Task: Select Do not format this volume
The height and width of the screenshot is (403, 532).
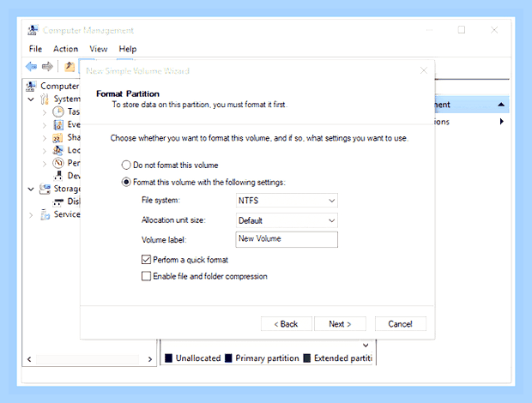Action: click(126, 165)
